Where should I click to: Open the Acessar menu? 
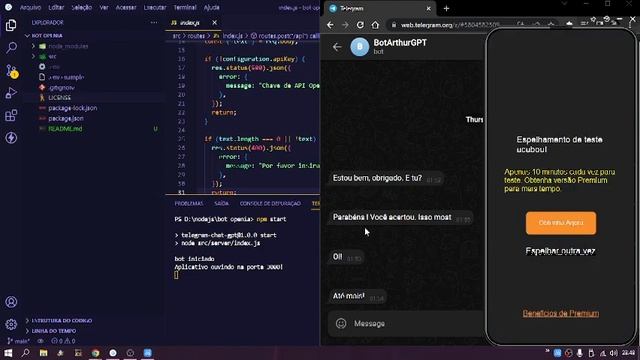click(x=126, y=7)
